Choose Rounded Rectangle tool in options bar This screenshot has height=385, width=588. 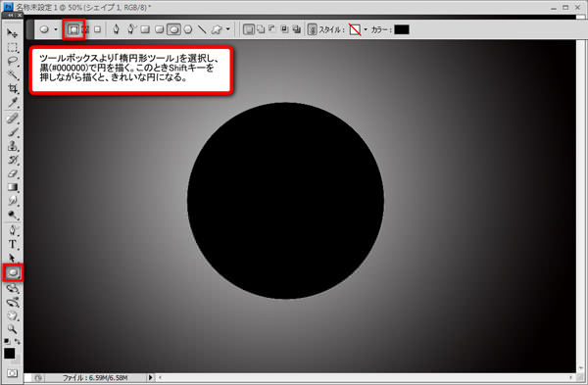[x=160, y=29]
